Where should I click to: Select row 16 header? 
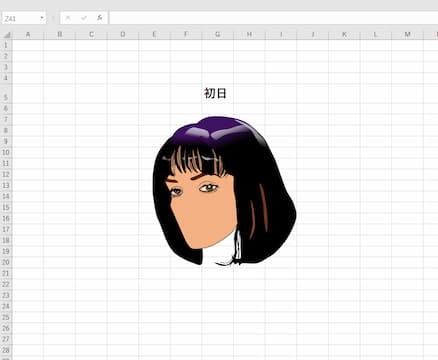6,218
